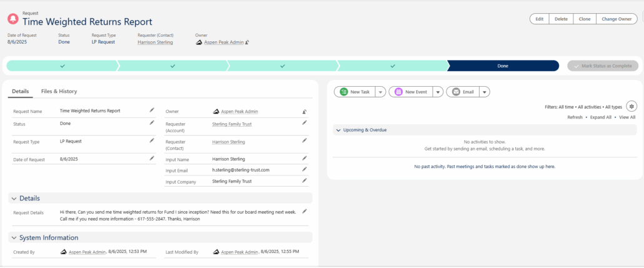Viewport: 644px width, 268px height.
Task: Click Expand All in the activity panel
Action: click(x=600, y=117)
